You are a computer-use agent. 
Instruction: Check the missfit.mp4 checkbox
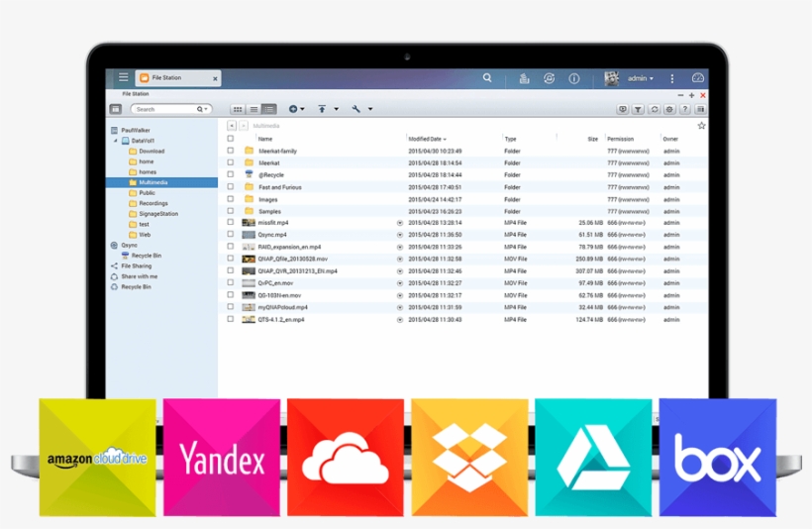point(231,222)
